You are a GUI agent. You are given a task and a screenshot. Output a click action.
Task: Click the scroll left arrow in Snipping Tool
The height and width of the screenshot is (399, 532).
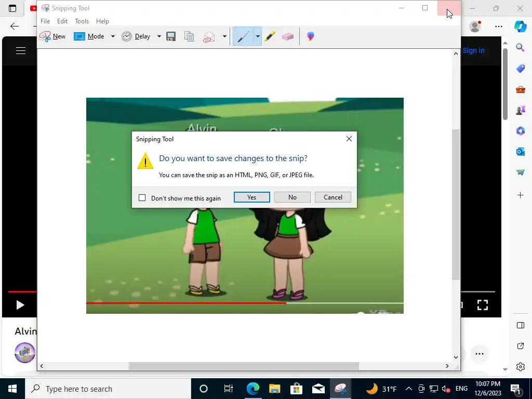42,366
